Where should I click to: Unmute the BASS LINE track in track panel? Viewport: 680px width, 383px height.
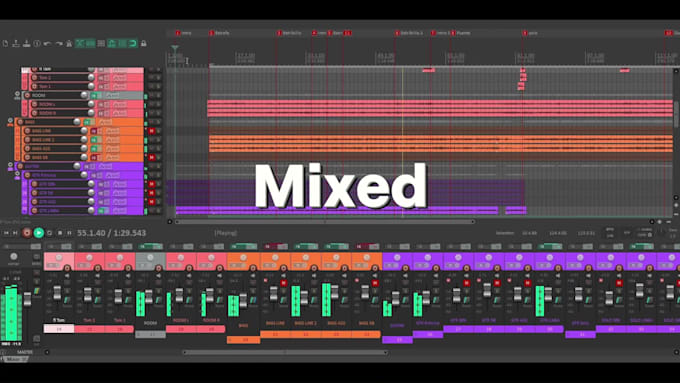[x=152, y=131]
